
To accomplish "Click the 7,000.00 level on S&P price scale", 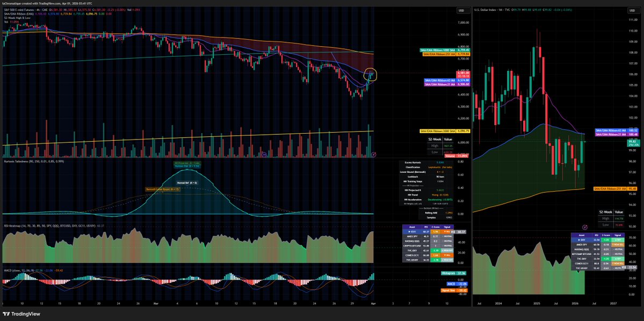I will click(464, 23).
